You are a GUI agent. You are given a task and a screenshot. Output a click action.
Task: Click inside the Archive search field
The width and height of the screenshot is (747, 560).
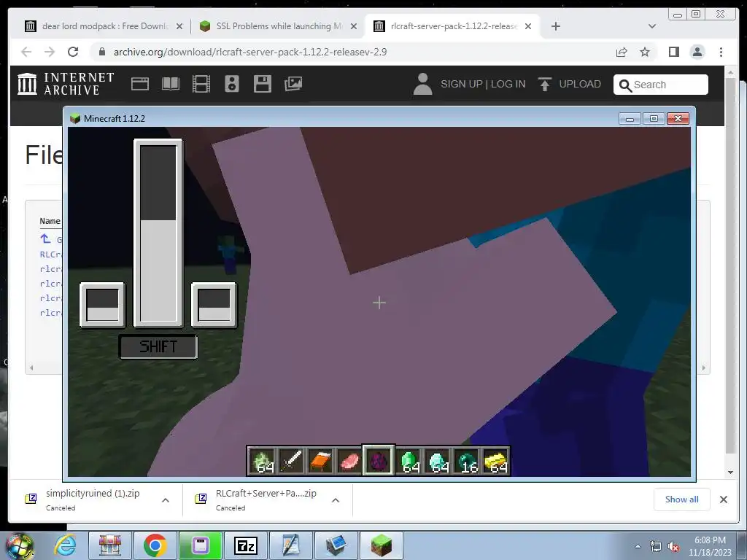[x=661, y=85]
